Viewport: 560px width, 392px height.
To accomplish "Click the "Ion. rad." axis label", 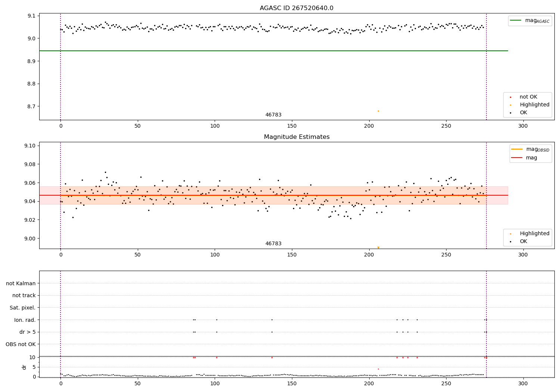I will click(x=25, y=320).
